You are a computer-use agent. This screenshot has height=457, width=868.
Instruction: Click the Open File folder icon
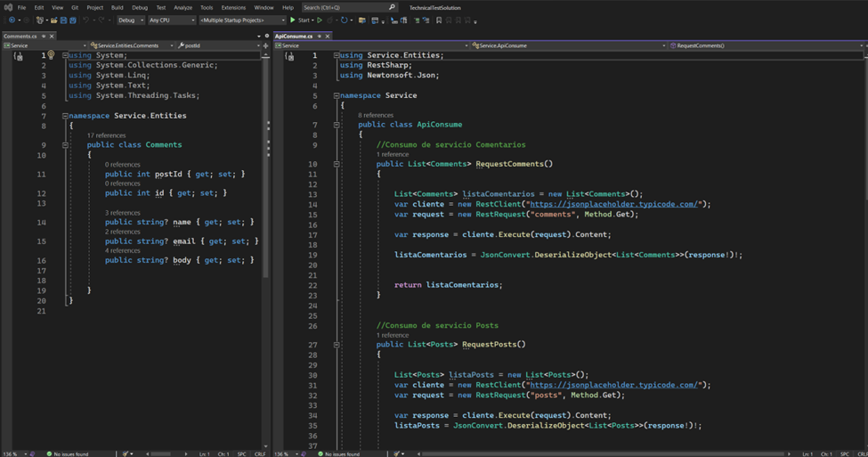click(53, 20)
